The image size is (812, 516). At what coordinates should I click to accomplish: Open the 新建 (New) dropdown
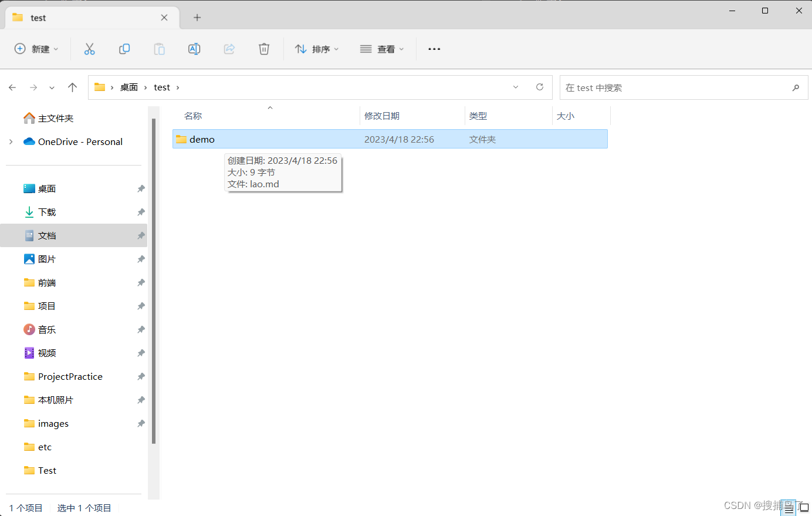(36, 49)
